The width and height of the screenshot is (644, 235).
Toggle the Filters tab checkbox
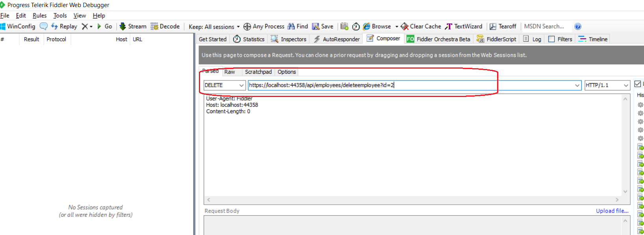551,39
